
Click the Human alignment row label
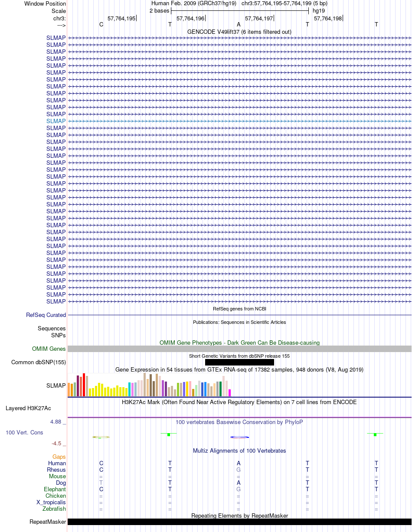[57, 463]
